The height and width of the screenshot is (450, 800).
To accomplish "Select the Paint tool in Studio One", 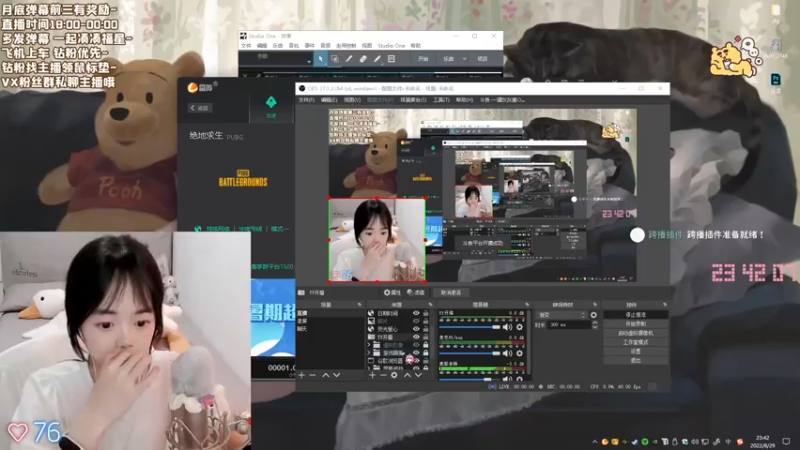I will [377, 59].
